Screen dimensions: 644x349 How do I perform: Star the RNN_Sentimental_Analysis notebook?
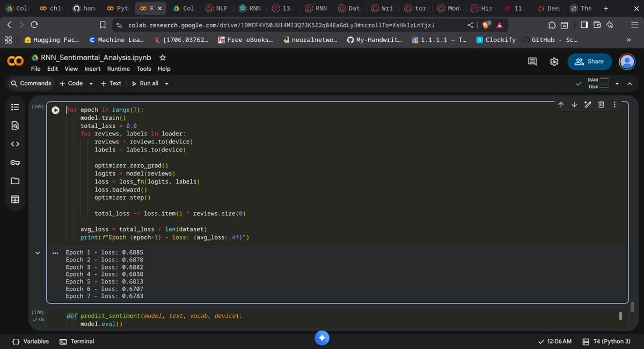[x=163, y=57]
